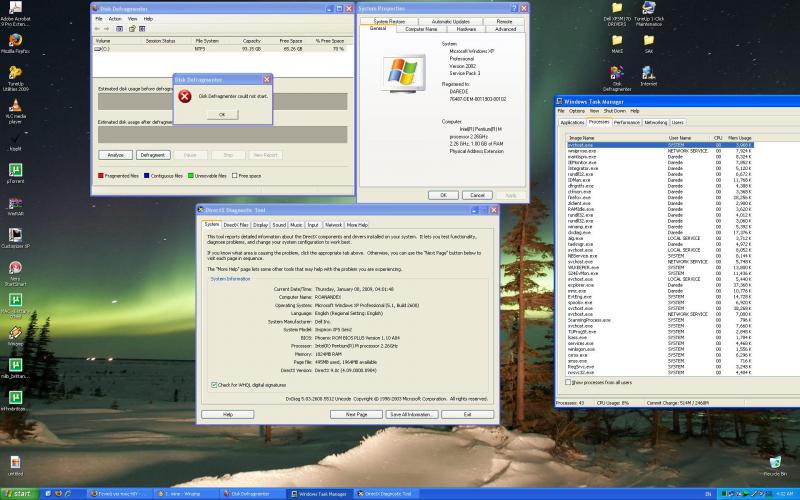Click the system clock in the tray
The image size is (800, 500).
(785, 494)
